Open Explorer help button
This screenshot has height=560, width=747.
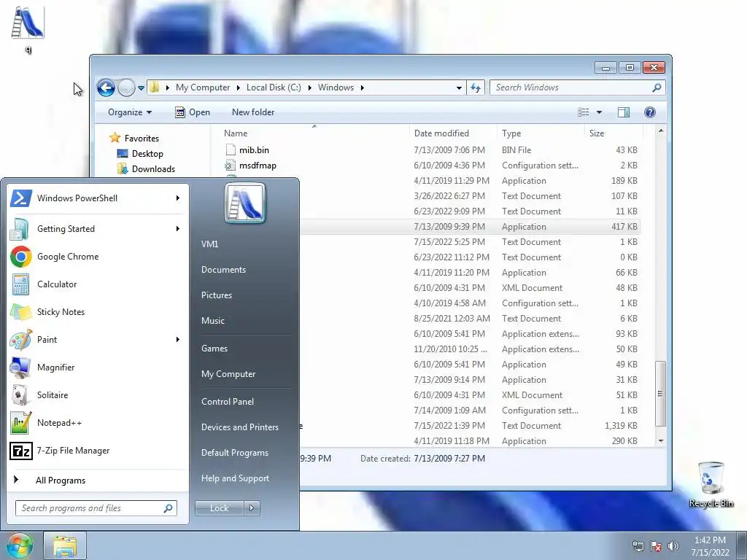(649, 112)
